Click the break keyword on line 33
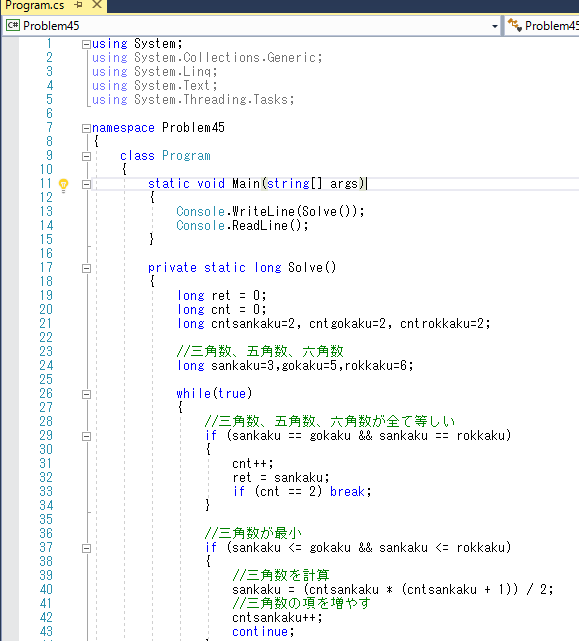 tap(347, 491)
